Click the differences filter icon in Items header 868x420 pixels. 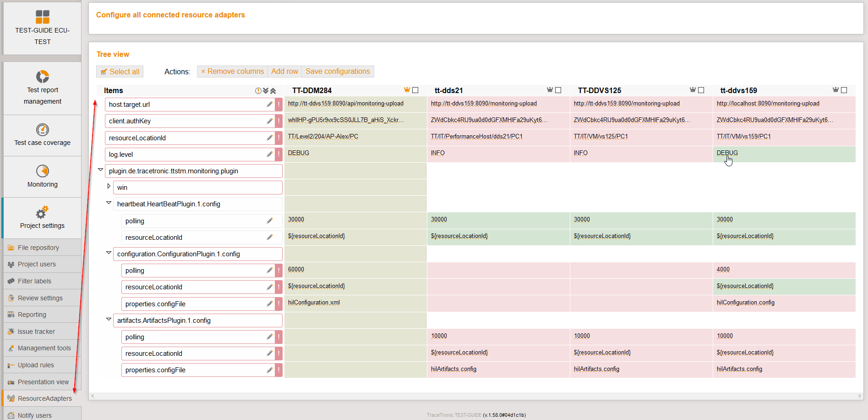(258, 91)
